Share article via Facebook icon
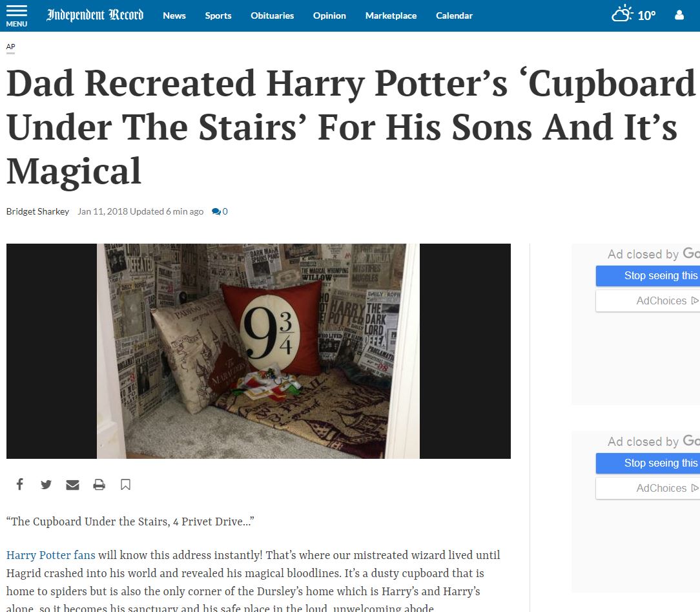The image size is (700, 612). coord(19,484)
